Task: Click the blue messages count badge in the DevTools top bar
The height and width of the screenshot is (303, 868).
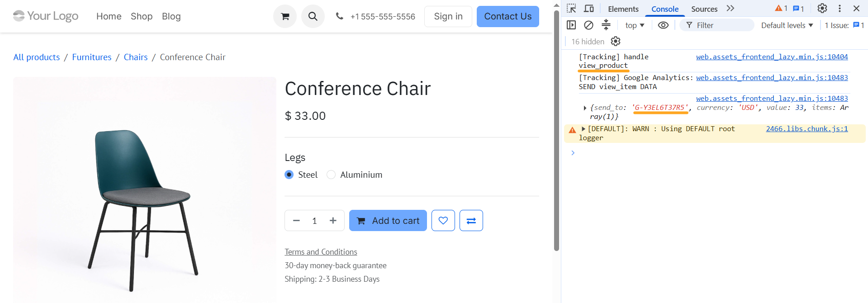Action: click(x=798, y=8)
